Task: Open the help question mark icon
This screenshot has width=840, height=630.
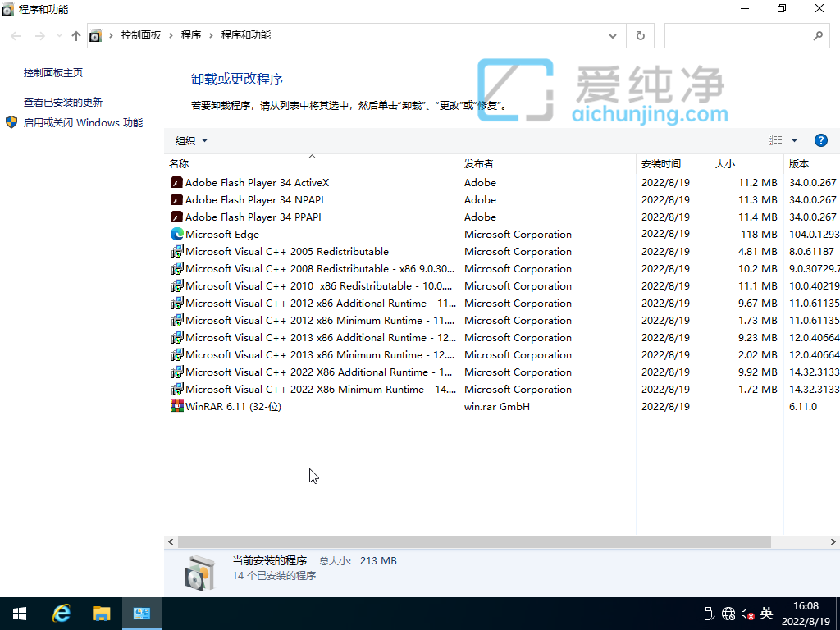Action: (x=820, y=140)
